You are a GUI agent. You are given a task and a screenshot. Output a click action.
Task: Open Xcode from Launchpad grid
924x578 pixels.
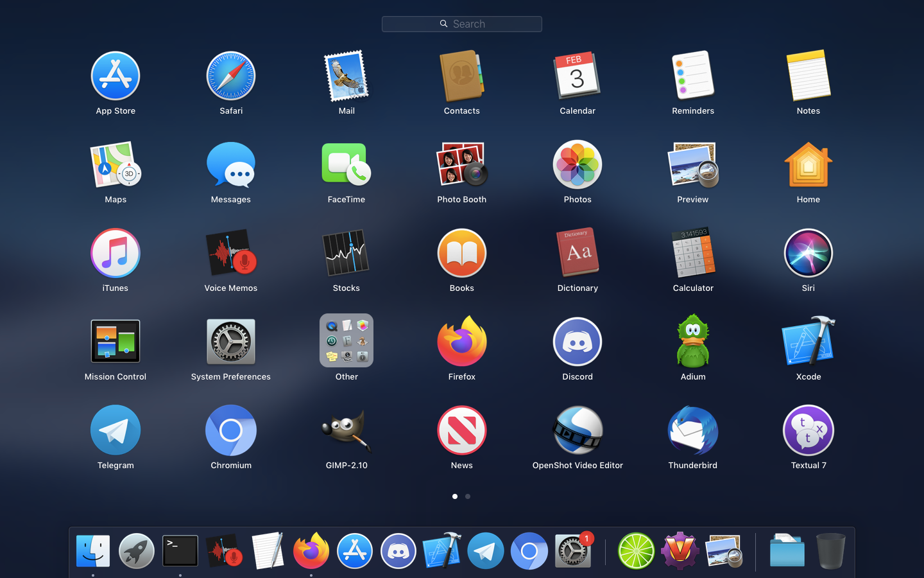pos(809,340)
